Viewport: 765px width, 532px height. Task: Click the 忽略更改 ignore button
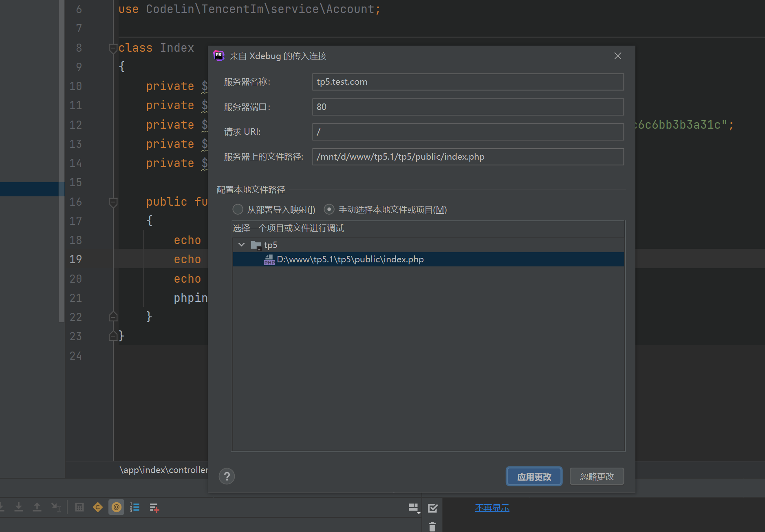click(x=597, y=476)
